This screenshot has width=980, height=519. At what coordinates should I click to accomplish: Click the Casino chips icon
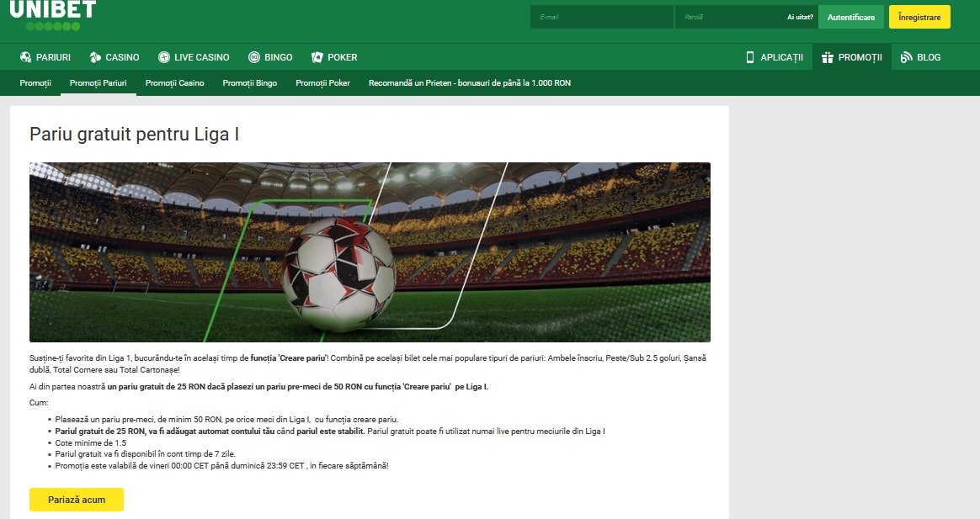coord(95,57)
